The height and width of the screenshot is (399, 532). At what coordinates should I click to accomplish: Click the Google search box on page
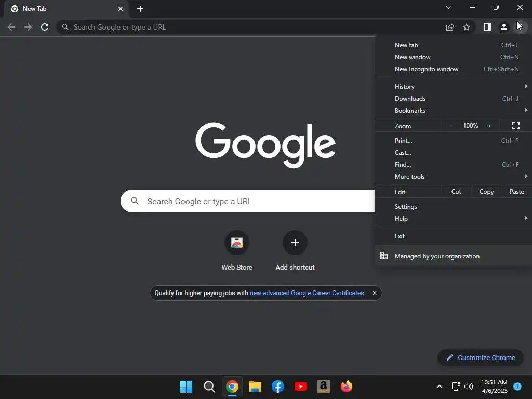(x=248, y=201)
